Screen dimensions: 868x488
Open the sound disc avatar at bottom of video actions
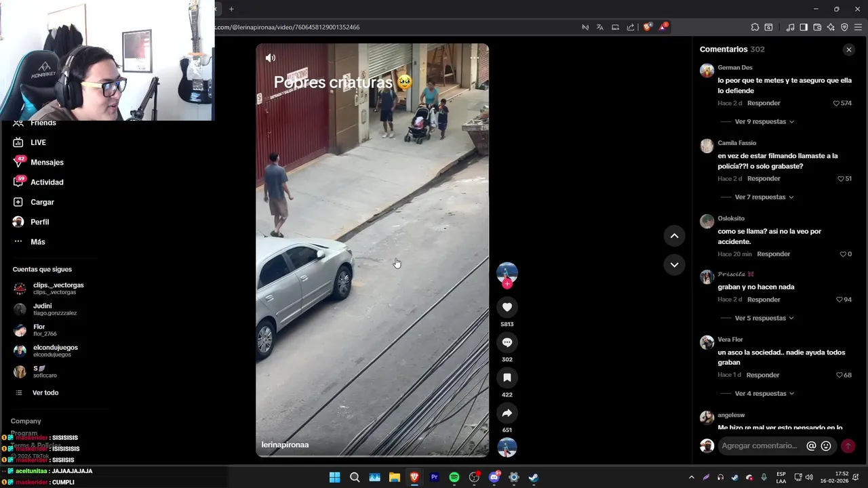click(507, 447)
